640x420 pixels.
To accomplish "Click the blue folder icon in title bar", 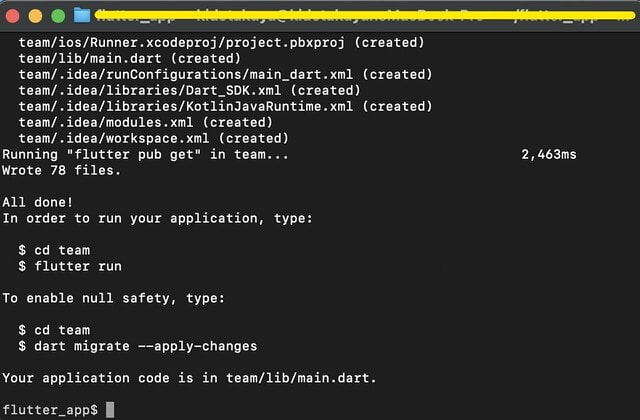I will [x=82, y=16].
